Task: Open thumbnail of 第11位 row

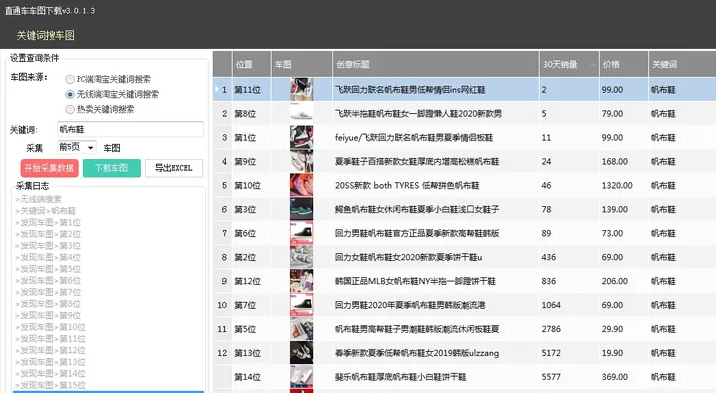Action: point(301,89)
